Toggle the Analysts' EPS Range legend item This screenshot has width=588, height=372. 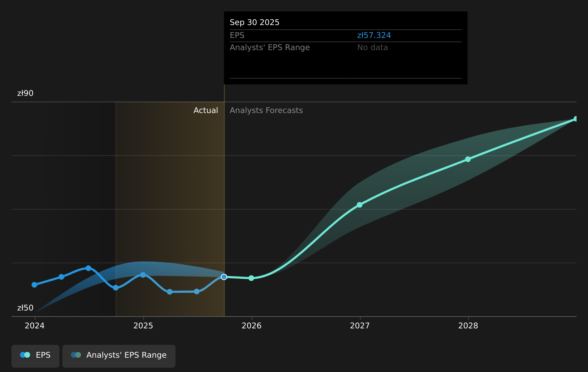point(119,355)
